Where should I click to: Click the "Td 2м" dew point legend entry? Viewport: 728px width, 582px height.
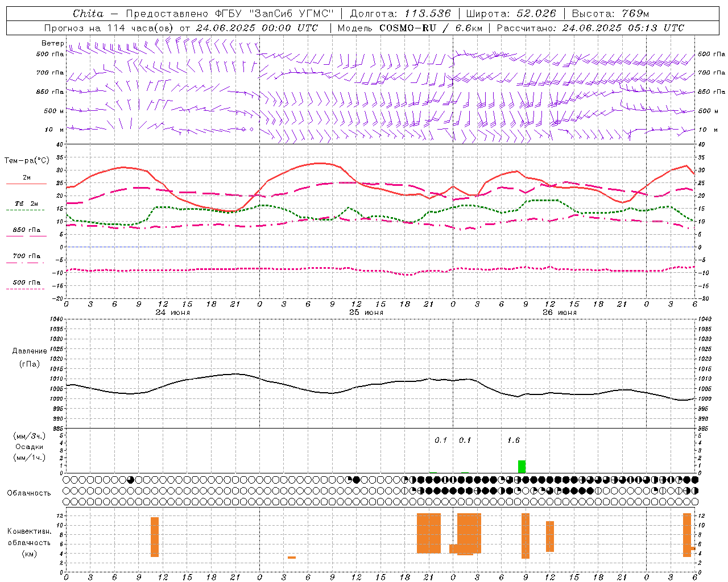(27, 203)
